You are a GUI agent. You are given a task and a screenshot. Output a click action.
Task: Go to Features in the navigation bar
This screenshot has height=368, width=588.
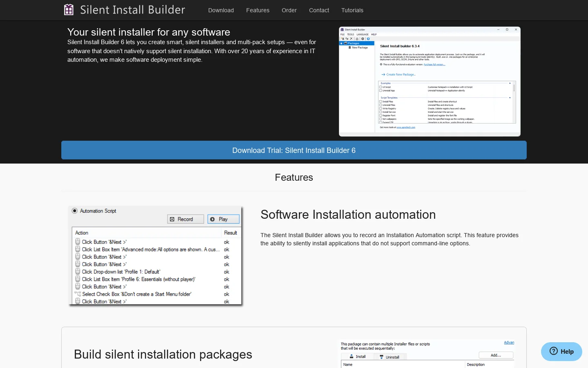(258, 10)
